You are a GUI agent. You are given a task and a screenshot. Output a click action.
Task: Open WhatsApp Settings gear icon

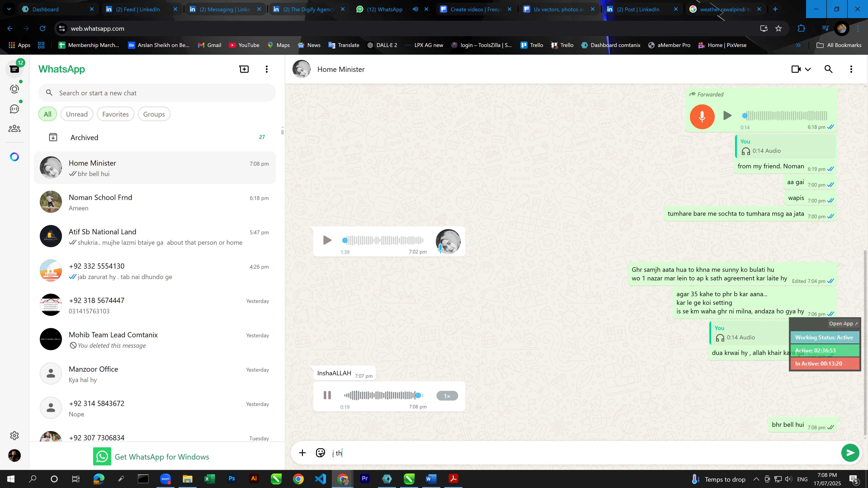pyautogui.click(x=14, y=435)
